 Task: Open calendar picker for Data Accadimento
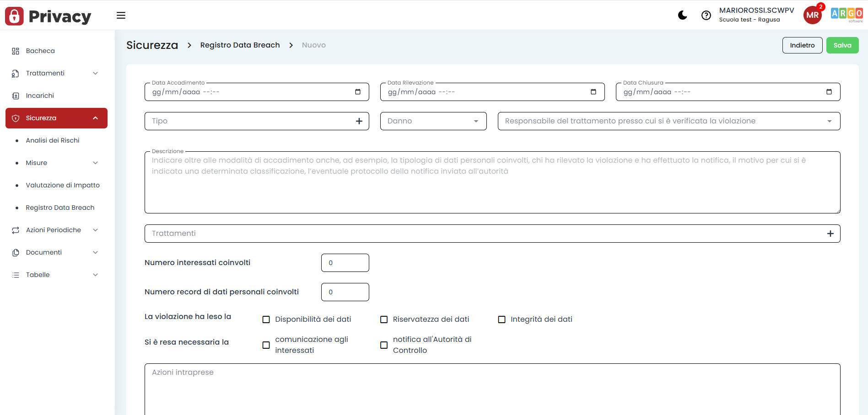tap(358, 92)
